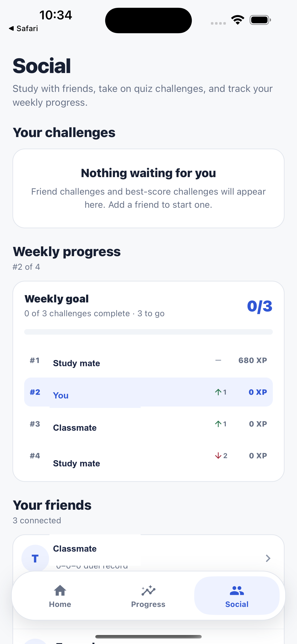The height and width of the screenshot is (644, 297).
Task: Open the Progress tab chart icon
Action: (x=148, y=591)
